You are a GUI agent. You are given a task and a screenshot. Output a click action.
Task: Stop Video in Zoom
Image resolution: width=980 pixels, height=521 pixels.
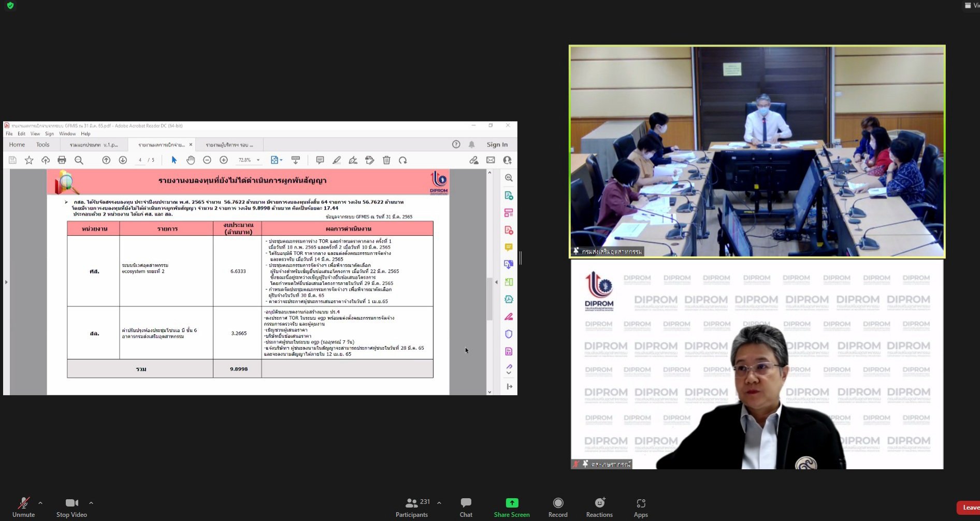[71, 507]
